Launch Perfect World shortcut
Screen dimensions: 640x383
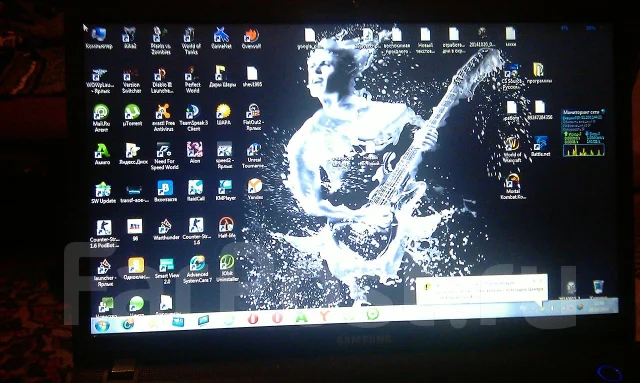click(x=192, y=80)
